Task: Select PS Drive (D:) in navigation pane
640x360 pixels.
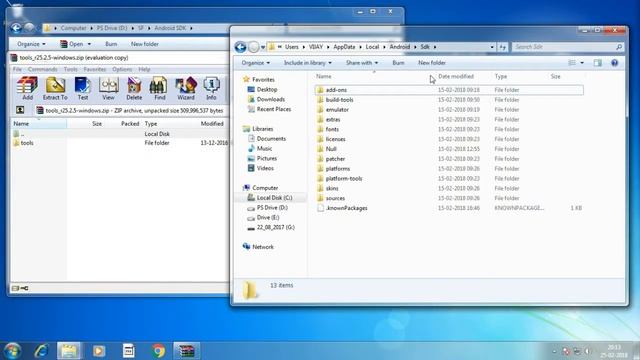Action: coord(272,207)
